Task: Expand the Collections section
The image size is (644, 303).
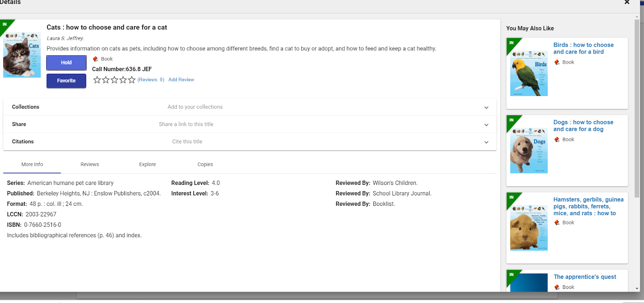Action: pyautogui.click(x=486, y=107)
